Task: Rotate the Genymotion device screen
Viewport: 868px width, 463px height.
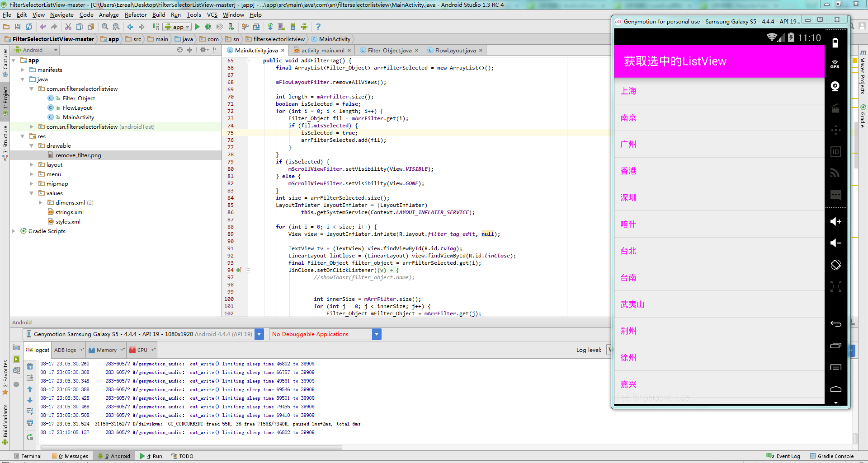Action: (x=835, y=265)
